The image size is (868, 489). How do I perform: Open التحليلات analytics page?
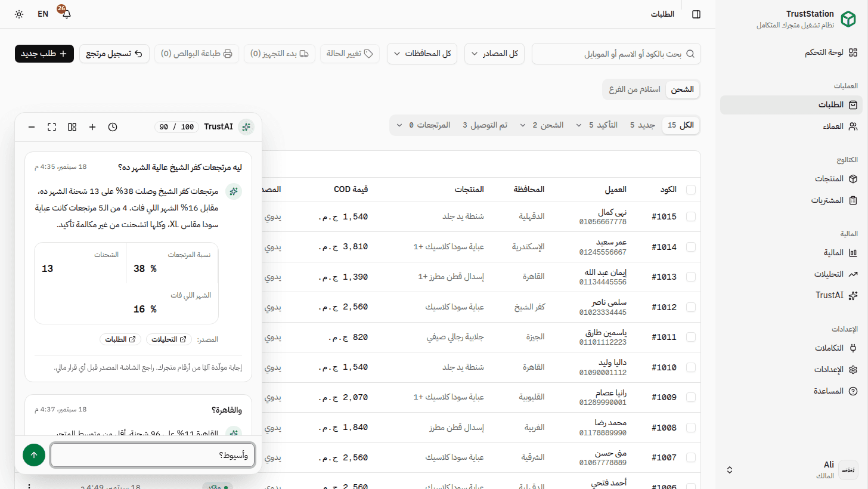pyautogui.click(x=791, y=274)
